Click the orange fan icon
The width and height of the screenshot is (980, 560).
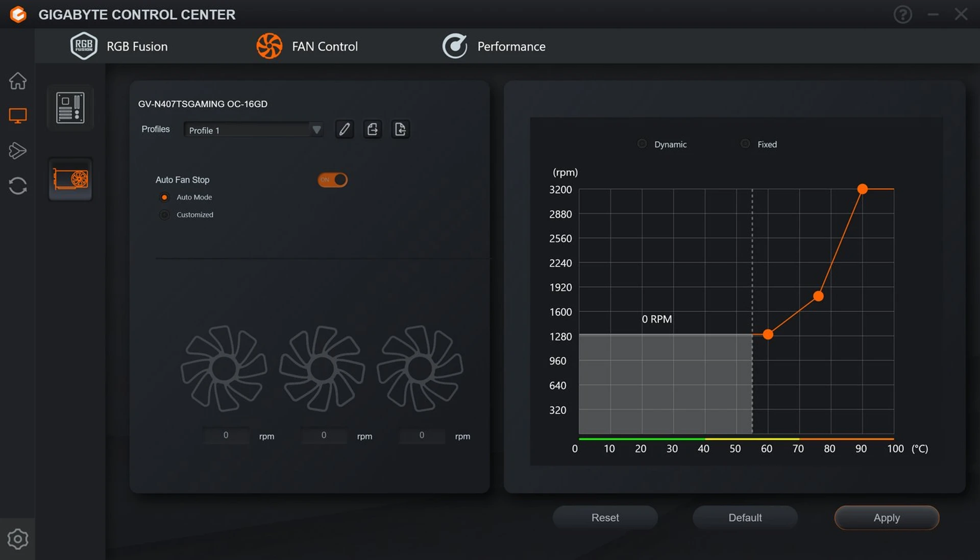click(269, 46)
